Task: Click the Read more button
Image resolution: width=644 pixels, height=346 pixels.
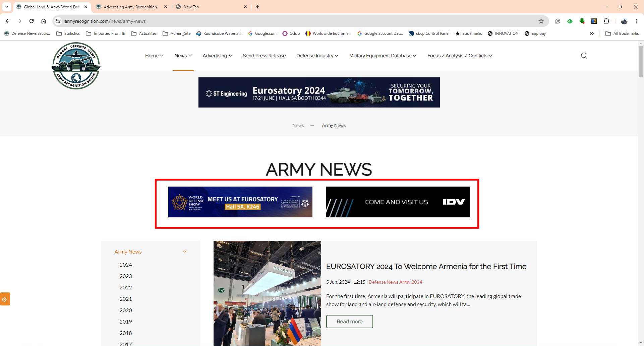Action: coord(349,322)
